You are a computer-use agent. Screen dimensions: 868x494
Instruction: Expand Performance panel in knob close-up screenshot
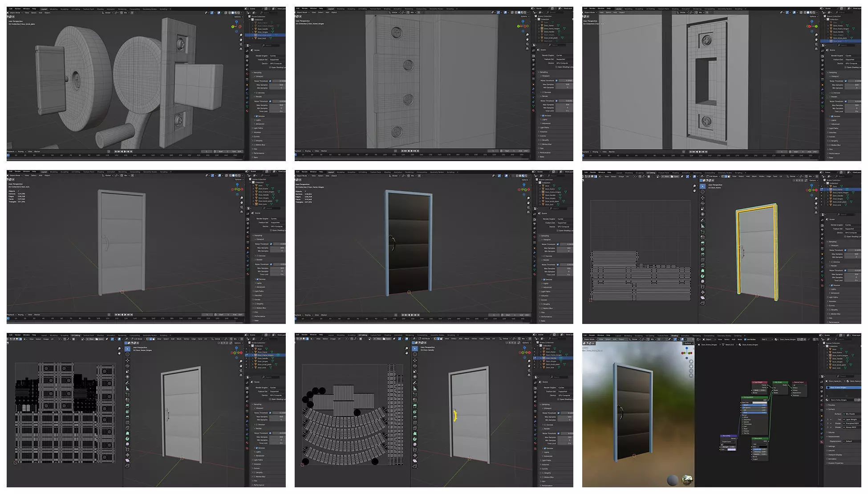click(x=259, y=153)
